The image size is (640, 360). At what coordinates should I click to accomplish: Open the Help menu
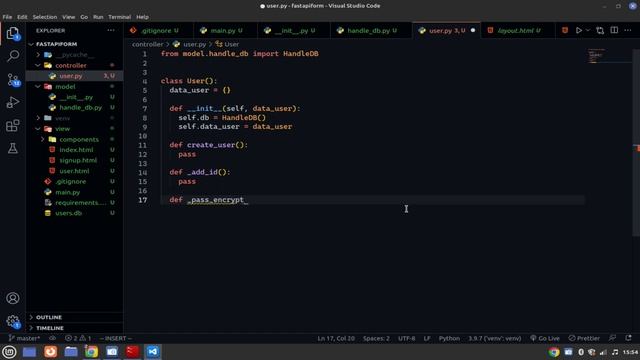click(x=142, y=17)
